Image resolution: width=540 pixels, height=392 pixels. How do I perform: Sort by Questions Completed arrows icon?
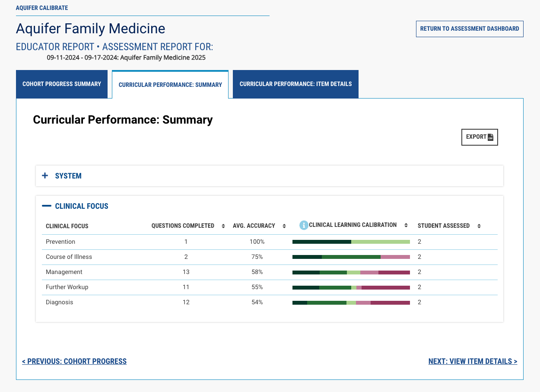pyautogui.click(x=223, y=226)
